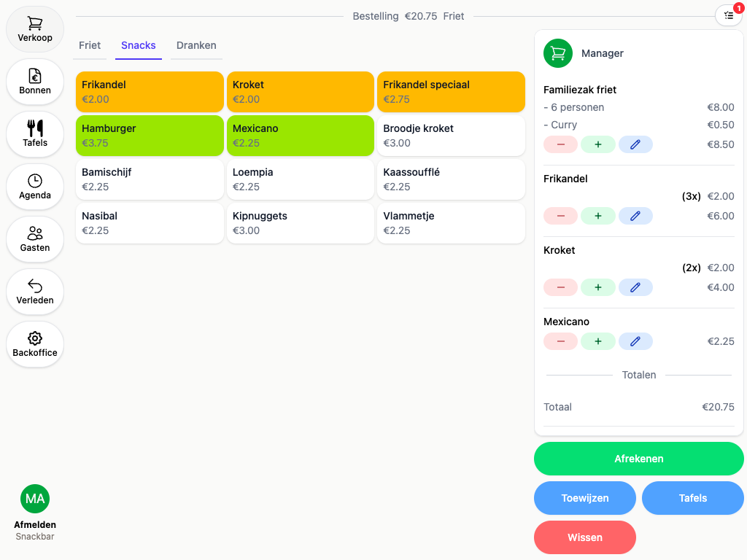Viewport: 747px width, 560px height.
Task: Add a Frikandel speciaal product tile
Action: [451, 92]
